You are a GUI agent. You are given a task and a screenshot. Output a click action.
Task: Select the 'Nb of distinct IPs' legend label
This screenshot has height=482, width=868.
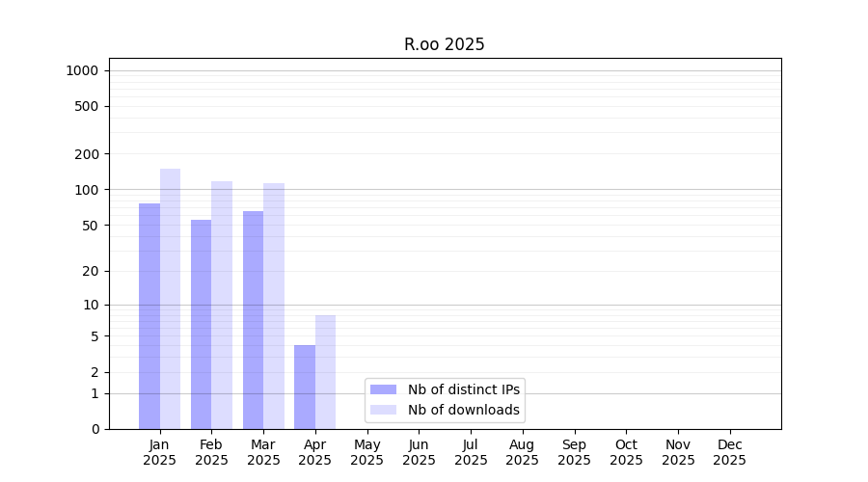[463, 389]
